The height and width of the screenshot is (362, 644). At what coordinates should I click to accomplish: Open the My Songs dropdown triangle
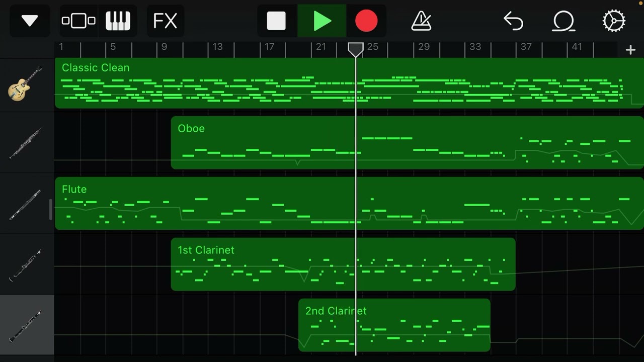point(30,21)
